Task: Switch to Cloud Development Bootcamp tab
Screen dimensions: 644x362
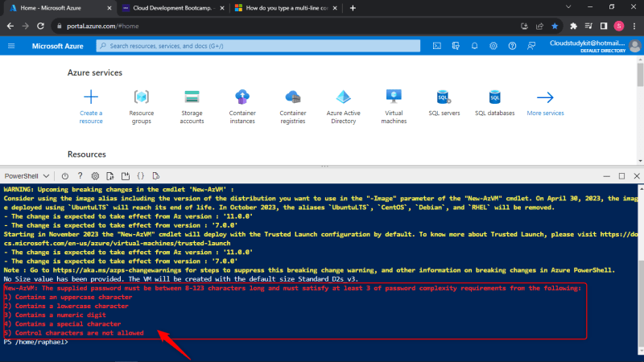Action: tap(172, 8)
